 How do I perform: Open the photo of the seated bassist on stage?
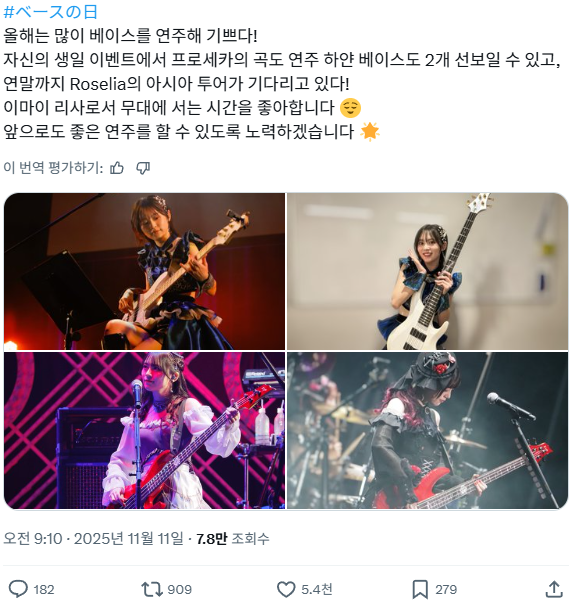click(x=144, y=271)
